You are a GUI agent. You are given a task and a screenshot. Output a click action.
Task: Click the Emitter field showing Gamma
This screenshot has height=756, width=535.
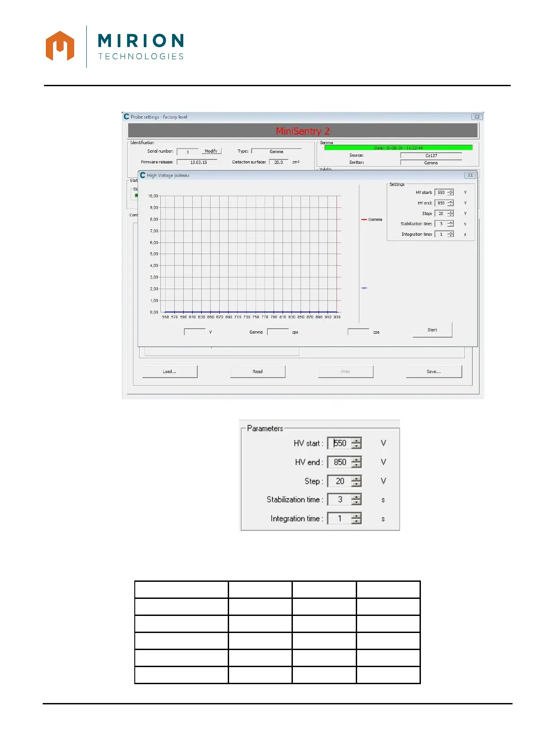[x=431, y=163]
